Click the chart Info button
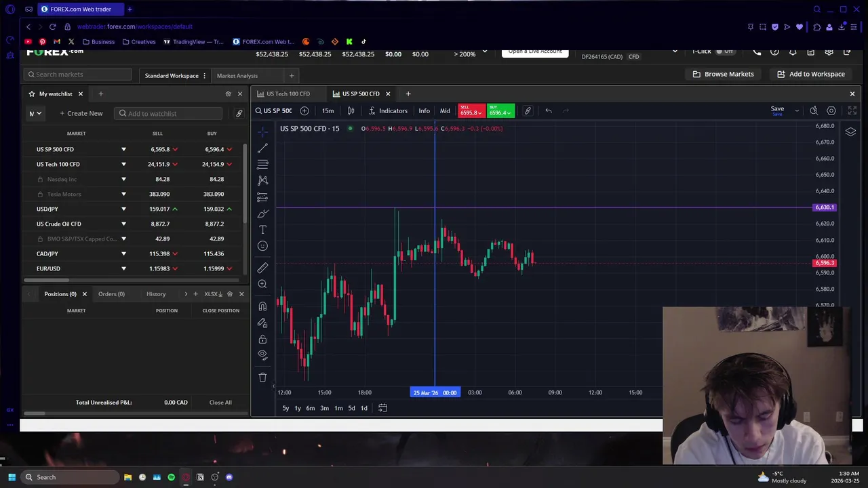The image size is (868, 488). [424, 110]
